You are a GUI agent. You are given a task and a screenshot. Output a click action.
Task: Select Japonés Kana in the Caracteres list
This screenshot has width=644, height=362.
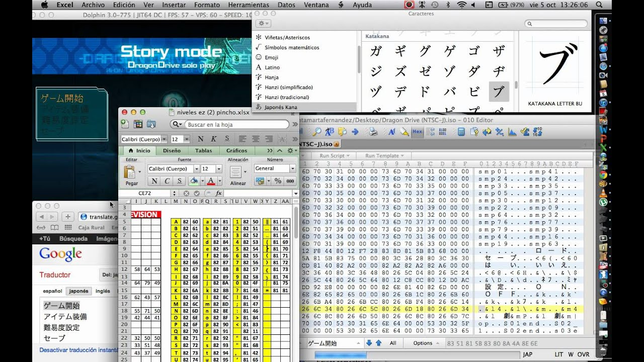click(x=304, y=107)
